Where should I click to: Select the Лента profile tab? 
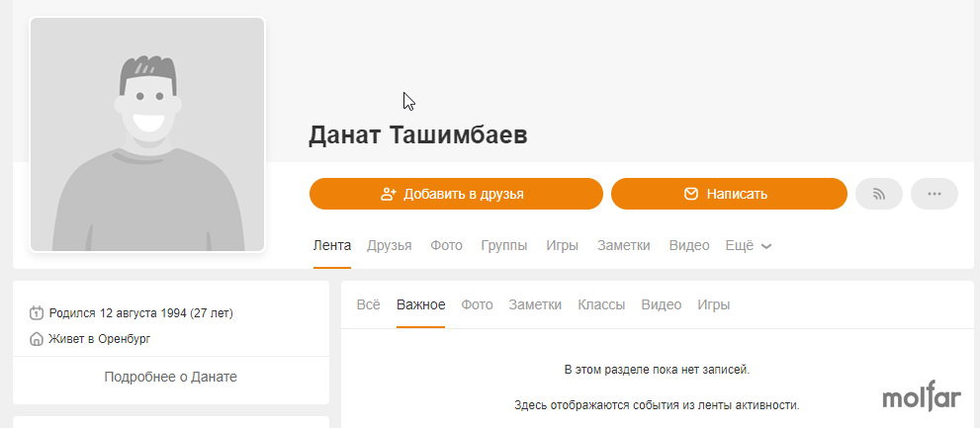(332, 245)
